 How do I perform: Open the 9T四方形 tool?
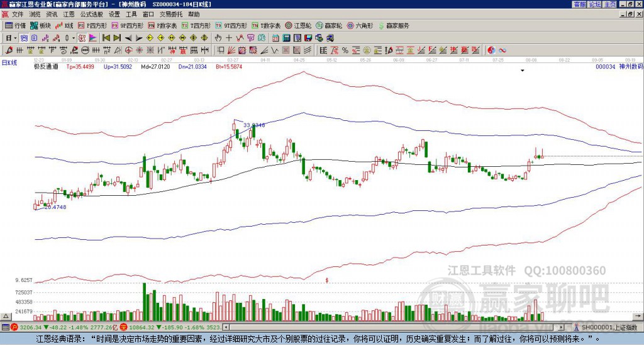click(231, 25)
